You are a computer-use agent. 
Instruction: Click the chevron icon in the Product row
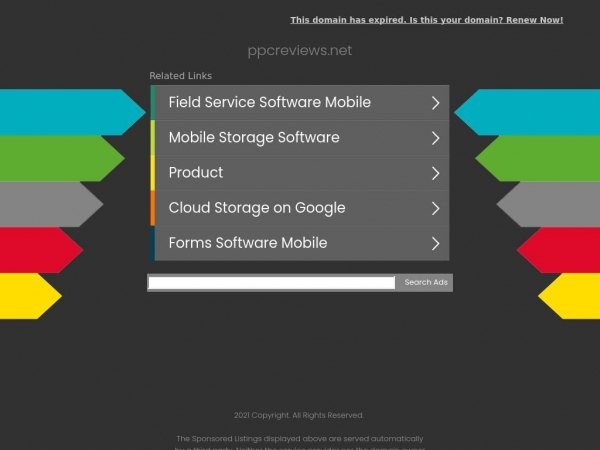pos(435,173)
